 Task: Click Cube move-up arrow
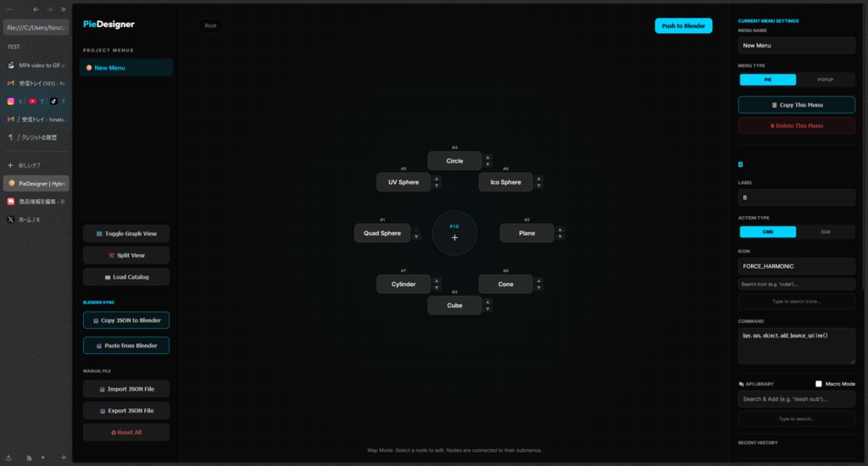point(487,302)
